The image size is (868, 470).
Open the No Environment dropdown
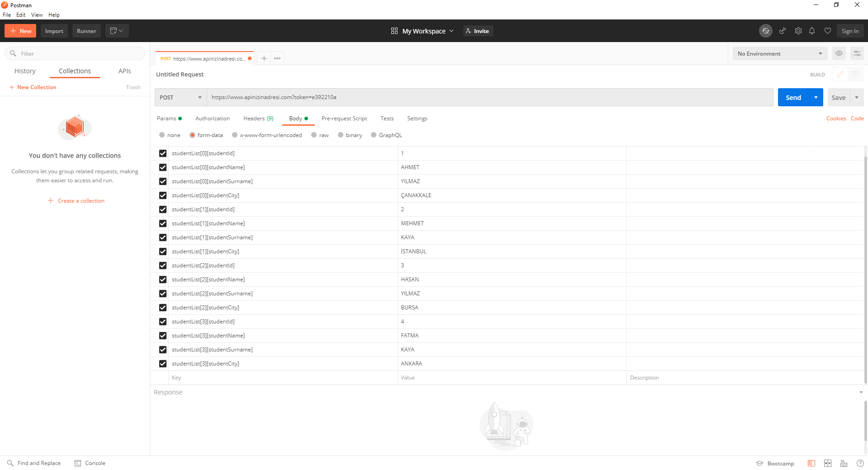780,53
